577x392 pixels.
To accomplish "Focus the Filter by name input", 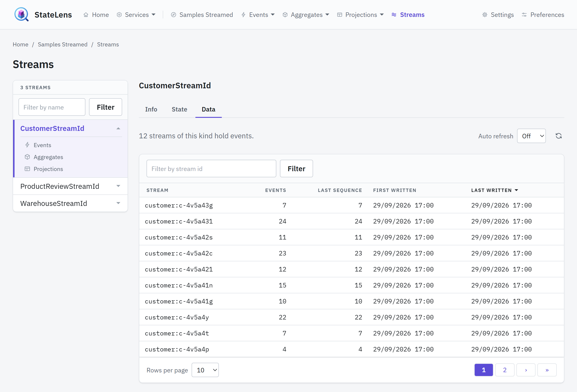I will 52,107.
